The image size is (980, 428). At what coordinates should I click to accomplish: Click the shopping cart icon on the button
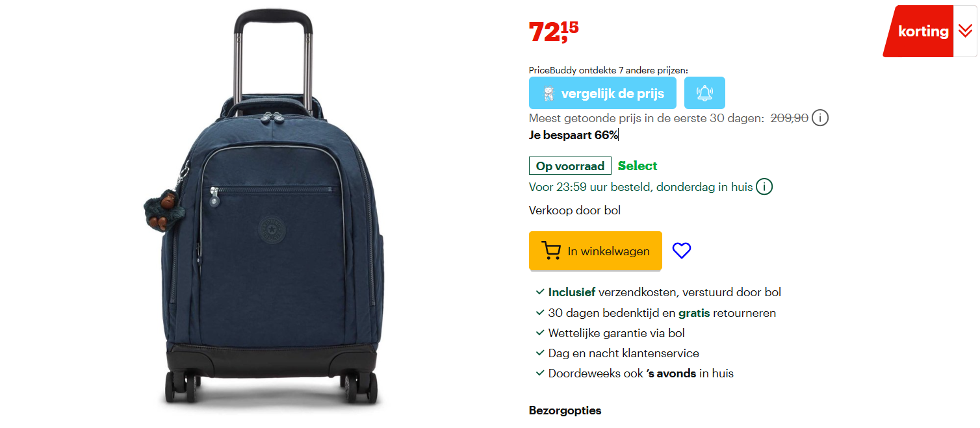(552, 250)
